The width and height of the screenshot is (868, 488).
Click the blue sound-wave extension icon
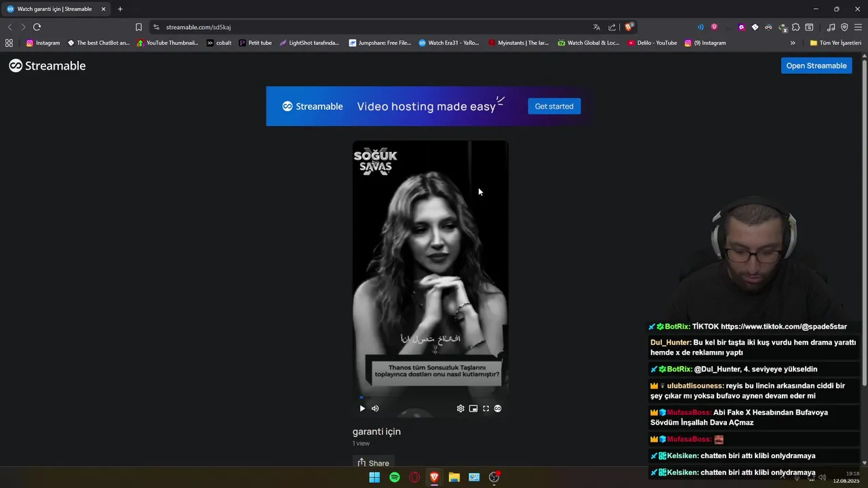click(701, 27)
